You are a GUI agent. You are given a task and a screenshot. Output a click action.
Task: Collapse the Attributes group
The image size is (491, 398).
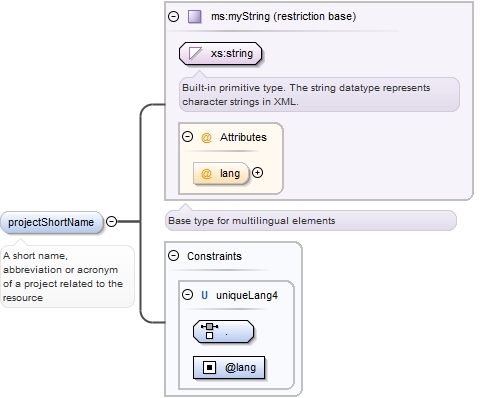(x=187, y=137)
